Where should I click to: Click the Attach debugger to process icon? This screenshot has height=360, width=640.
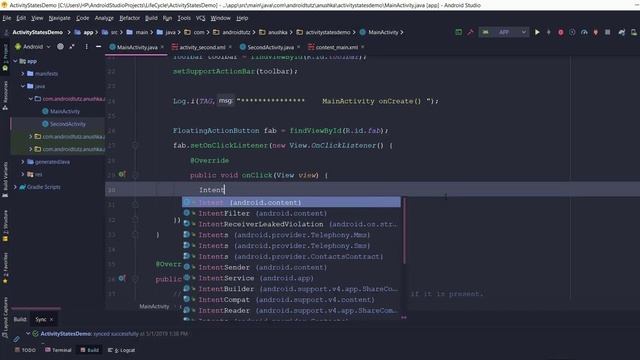click(596, 32)
